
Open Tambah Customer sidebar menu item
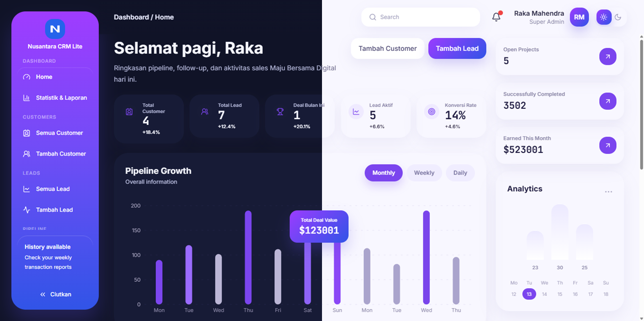55,154
